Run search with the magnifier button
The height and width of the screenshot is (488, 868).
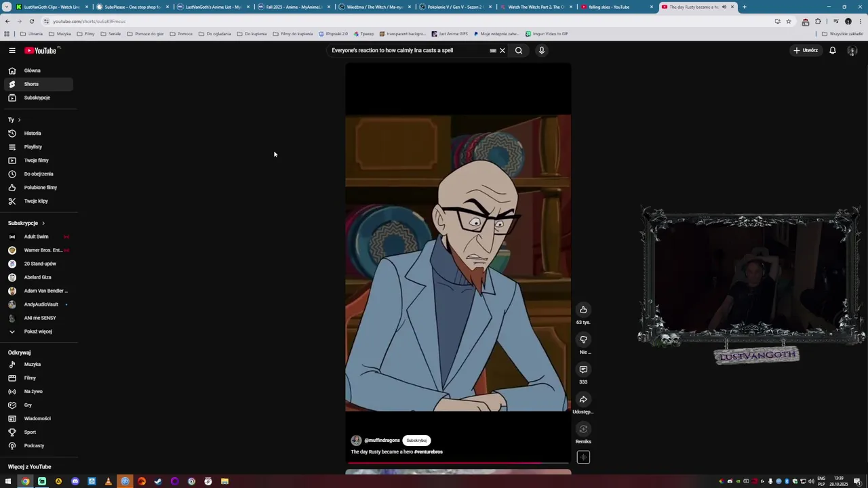click(x=519, y=50)
